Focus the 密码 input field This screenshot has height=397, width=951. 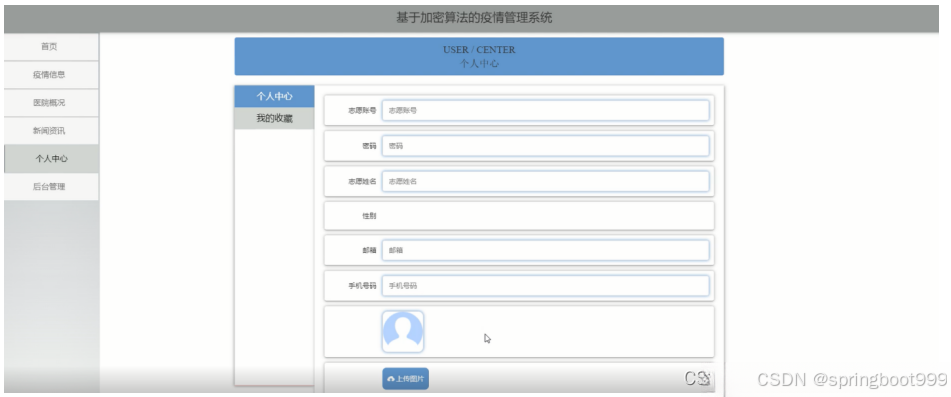coord(545,146)
